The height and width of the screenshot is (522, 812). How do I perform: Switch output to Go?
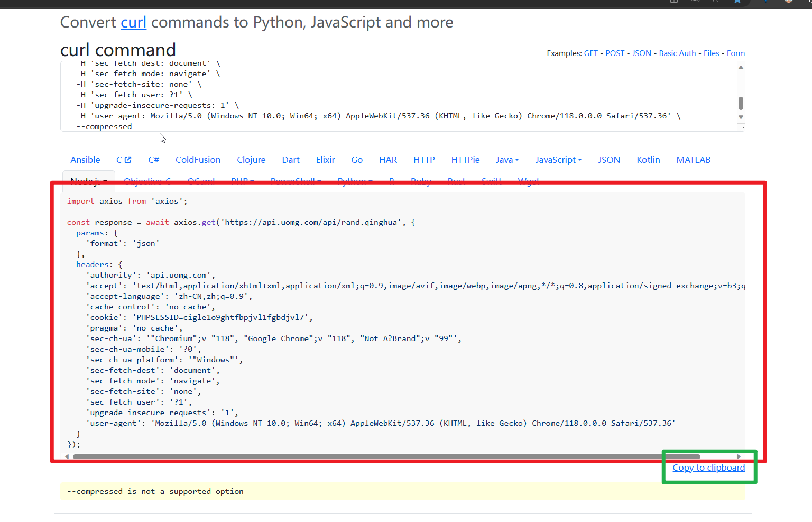pos(357,160)
